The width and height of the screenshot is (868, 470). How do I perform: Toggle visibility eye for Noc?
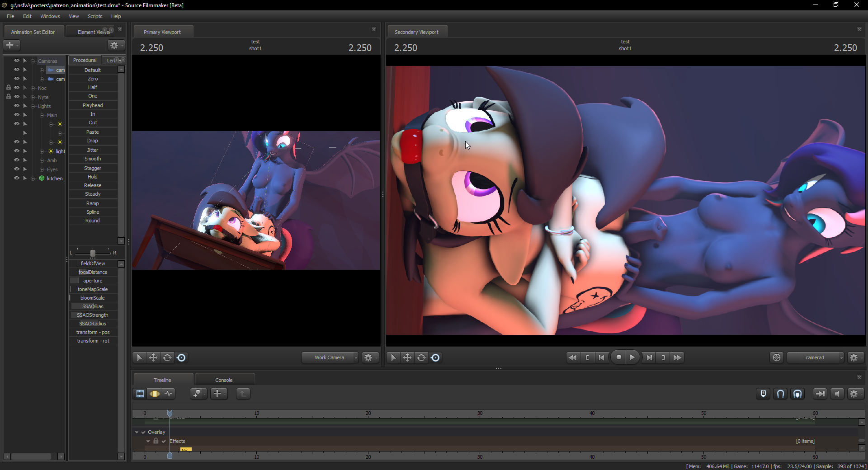coord(17,88)
